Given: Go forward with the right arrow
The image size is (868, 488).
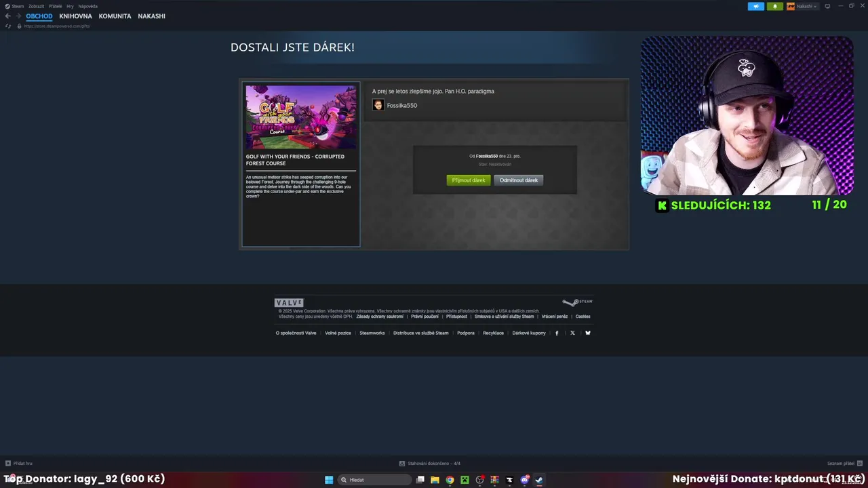Looking at the screenshot, I should point(18,16).
